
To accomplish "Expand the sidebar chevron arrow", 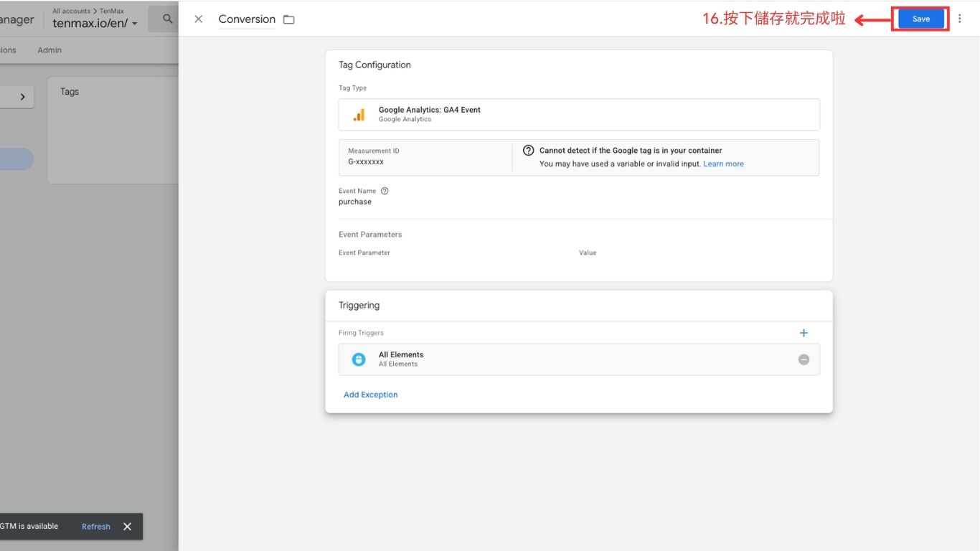I will pos(22,97).
